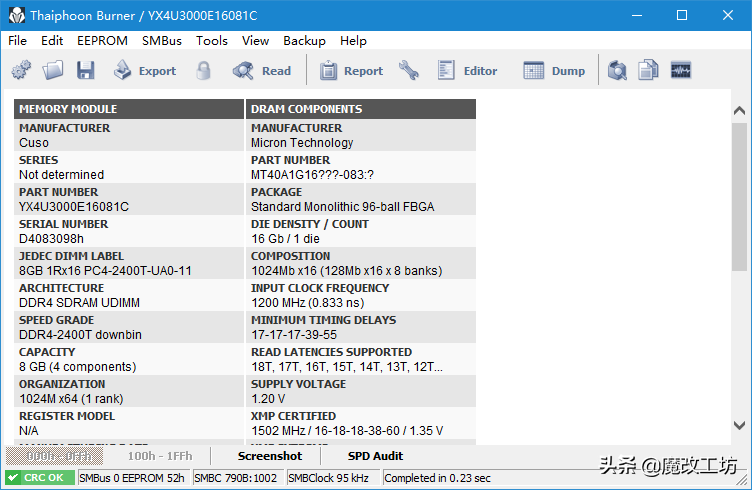Open the EEPROM menu
This screenshot has width=752, height=490.
102,41
